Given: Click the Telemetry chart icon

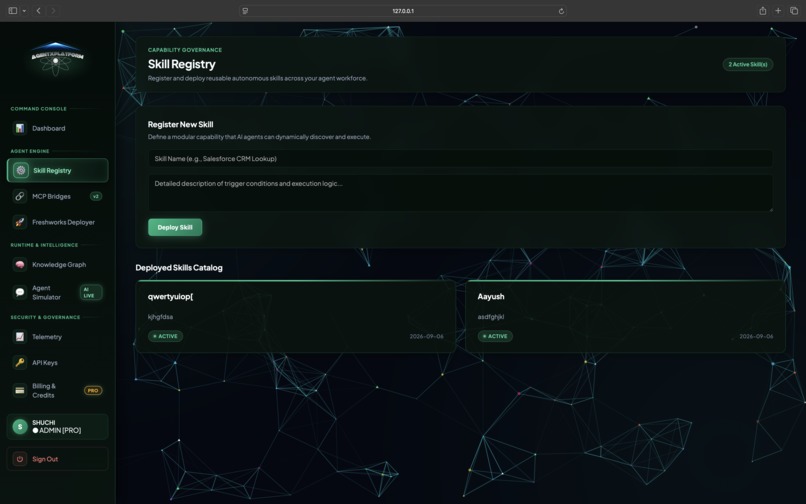Looking at the screenshot, I should tap(20, 337).
